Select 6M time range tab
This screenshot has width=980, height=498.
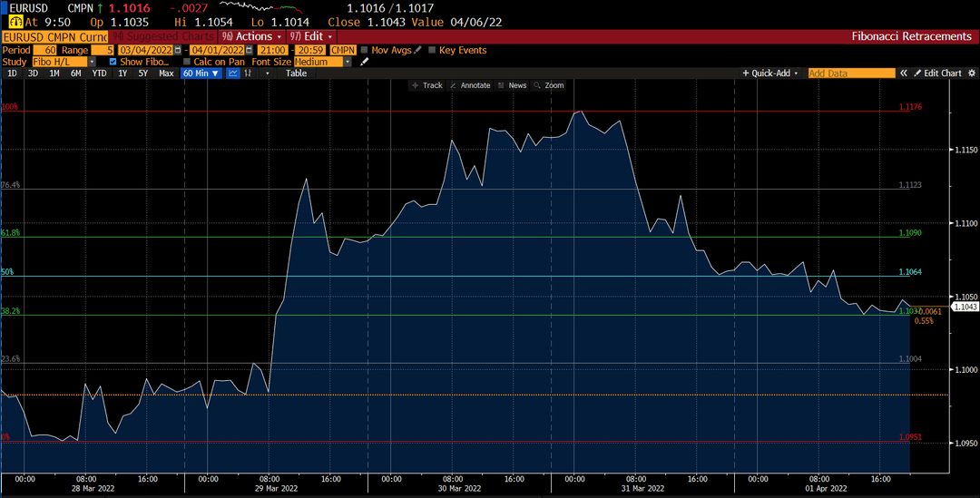[75, 73]
